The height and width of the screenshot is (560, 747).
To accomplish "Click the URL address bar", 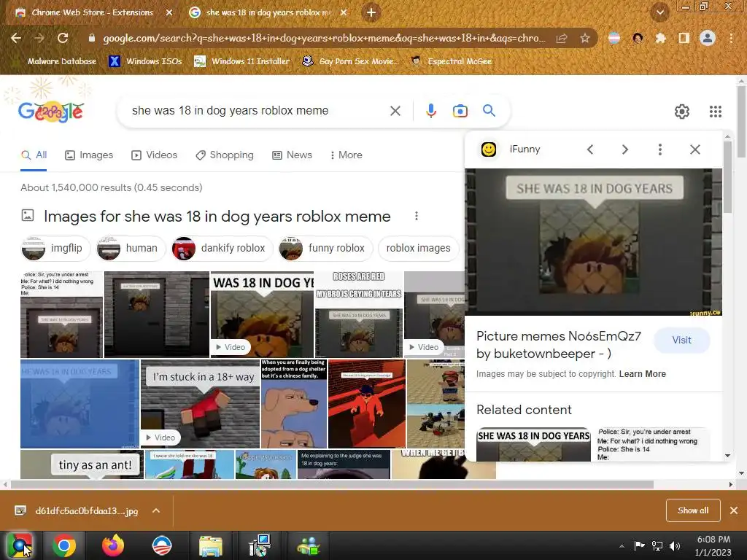I will (324, 38).
